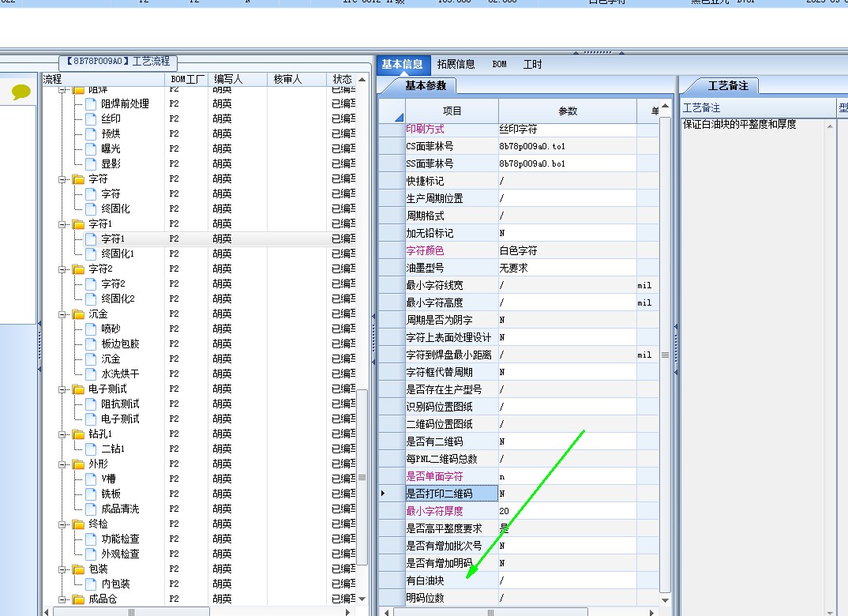Click the document icon beside V槽
Screen dimensions: 848x616
pos(91,479)
